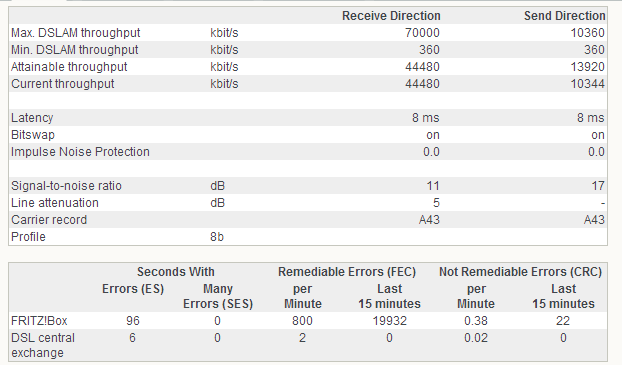Click the Current throughput label
622x365 pixels.
63,84
